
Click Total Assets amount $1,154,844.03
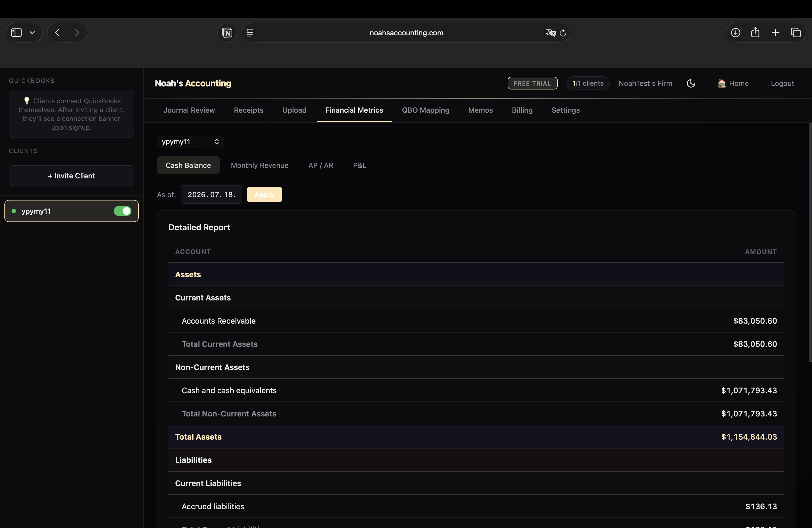(749, 437)
